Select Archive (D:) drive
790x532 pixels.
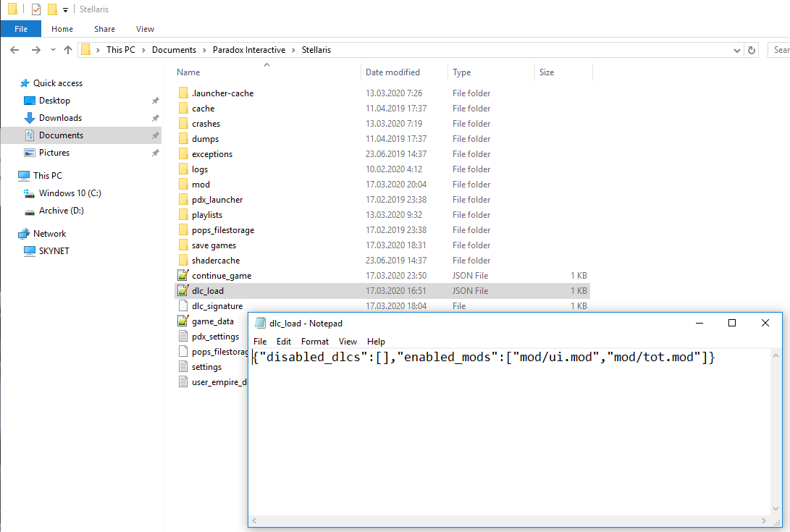tap(62, 211)
